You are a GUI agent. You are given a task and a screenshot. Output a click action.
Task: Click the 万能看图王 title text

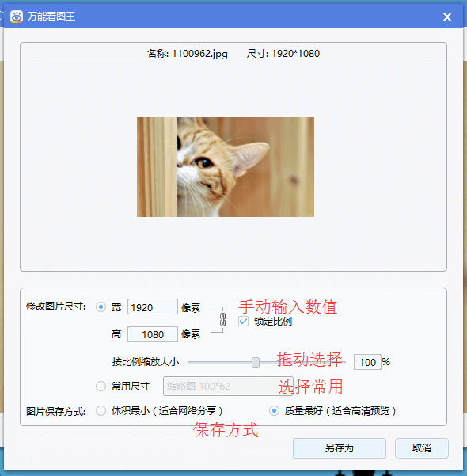point(51,17)
